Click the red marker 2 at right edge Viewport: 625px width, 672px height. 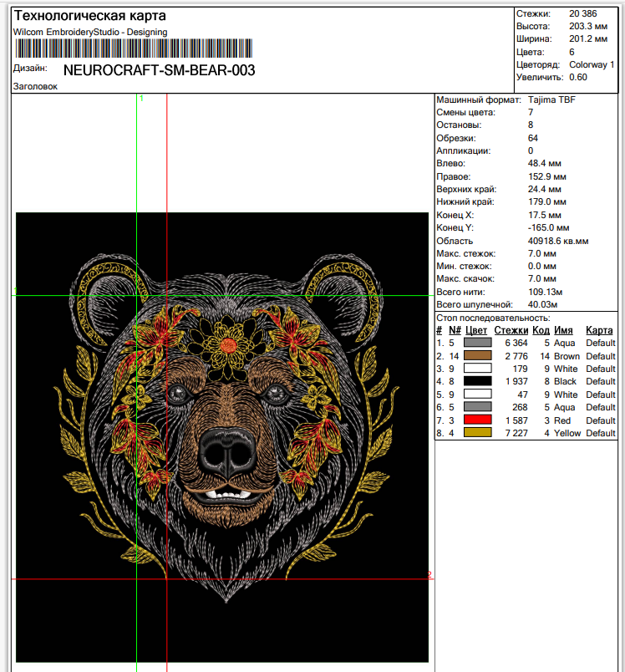429,575
